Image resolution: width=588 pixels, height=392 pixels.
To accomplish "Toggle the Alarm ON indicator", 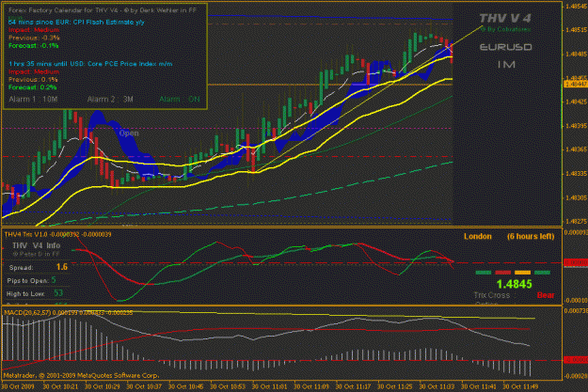I will point(180,100).
